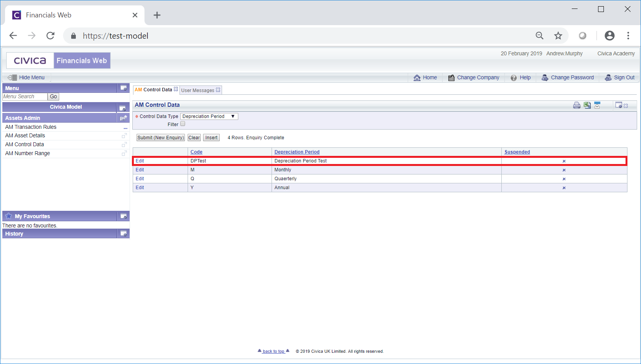This screenshot has width=641, height=364.
Task: Switch to the User Messages tab
Action: point(198,91)
